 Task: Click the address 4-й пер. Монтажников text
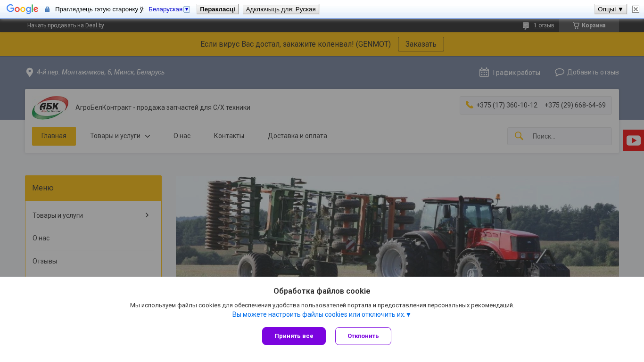coord(100,72)
